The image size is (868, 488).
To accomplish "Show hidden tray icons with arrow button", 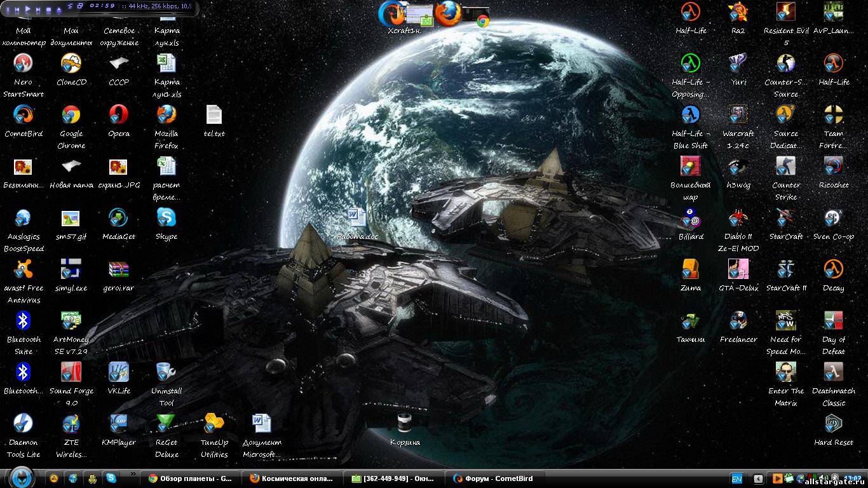I will 758,478.
